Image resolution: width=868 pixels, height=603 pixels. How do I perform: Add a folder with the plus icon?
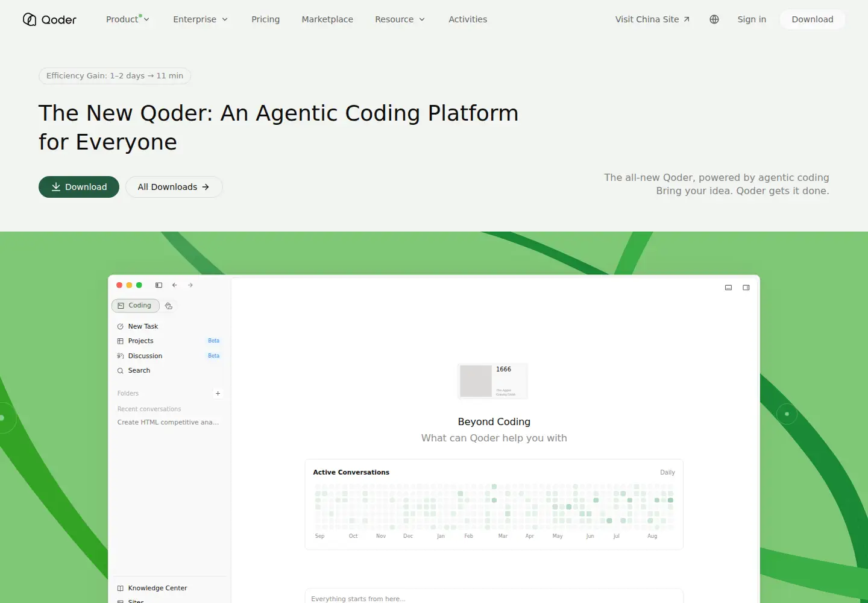pos(218,393)
